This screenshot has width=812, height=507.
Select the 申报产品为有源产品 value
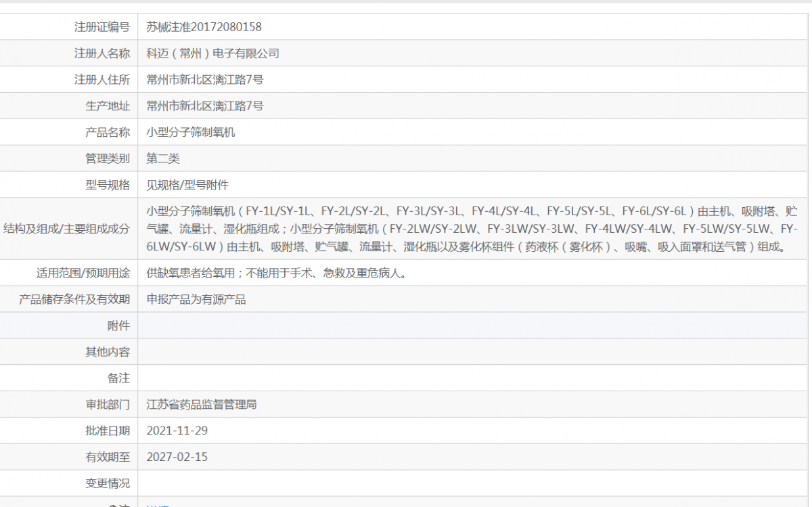(x=196, y=300)
